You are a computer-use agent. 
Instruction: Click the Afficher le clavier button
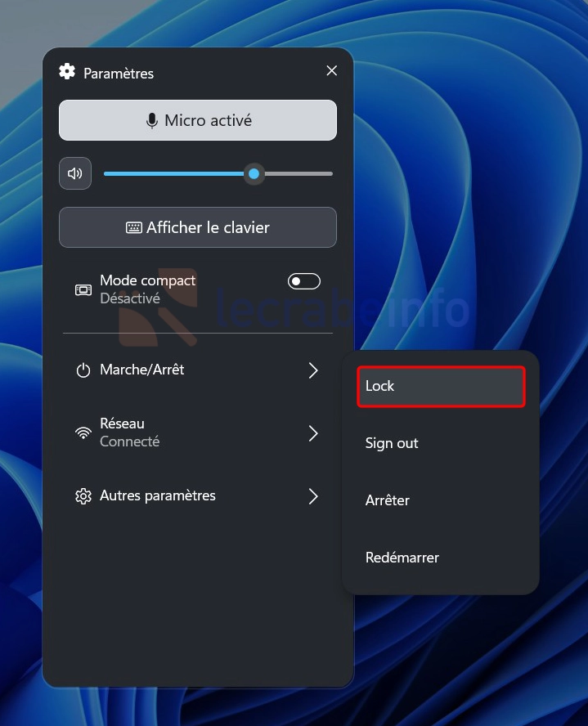coord(198,227)
